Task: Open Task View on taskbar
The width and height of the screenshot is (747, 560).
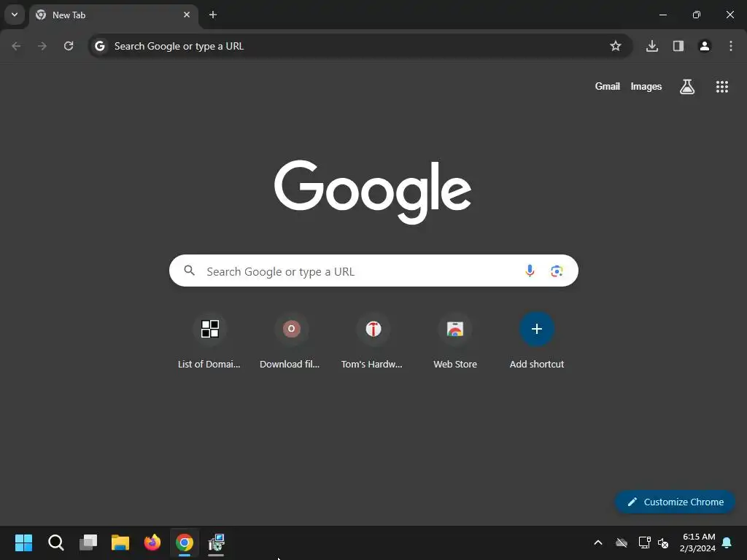Action: coord(88,542)
